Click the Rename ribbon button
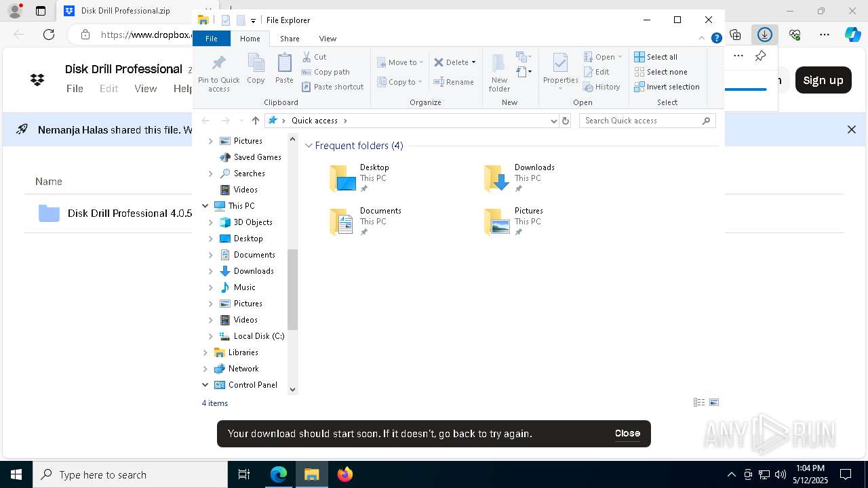 point(454,82)
